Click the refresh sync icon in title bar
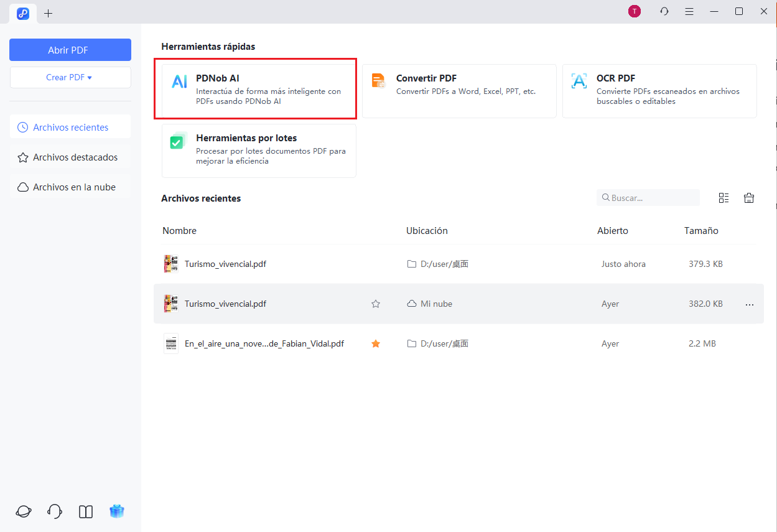777x532 pixels. pos(664,12)
